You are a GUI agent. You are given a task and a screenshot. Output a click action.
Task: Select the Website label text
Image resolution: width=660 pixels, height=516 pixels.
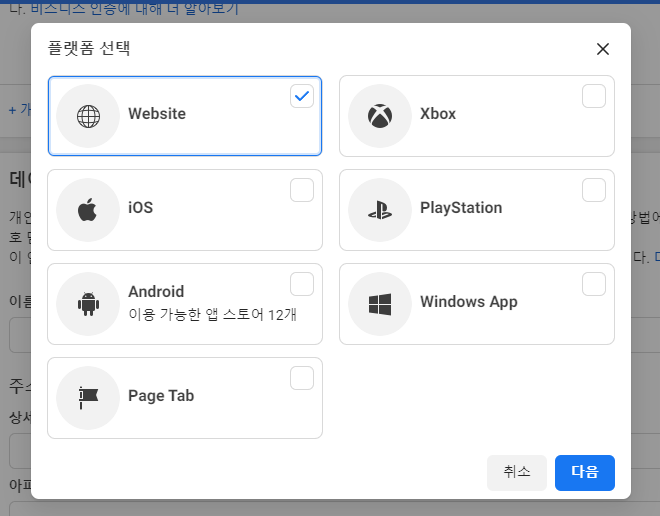[157, 114]
